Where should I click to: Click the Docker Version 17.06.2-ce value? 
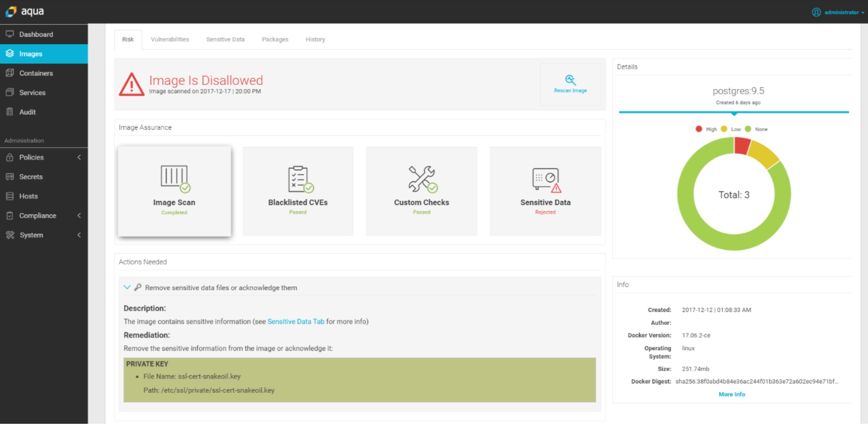[x=696, y=335]
